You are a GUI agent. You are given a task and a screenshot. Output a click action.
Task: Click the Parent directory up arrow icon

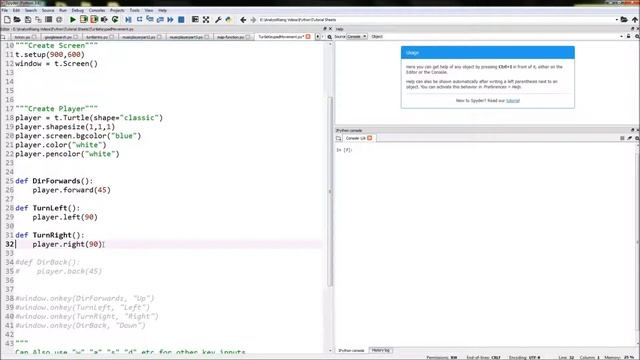coord(635,20)
